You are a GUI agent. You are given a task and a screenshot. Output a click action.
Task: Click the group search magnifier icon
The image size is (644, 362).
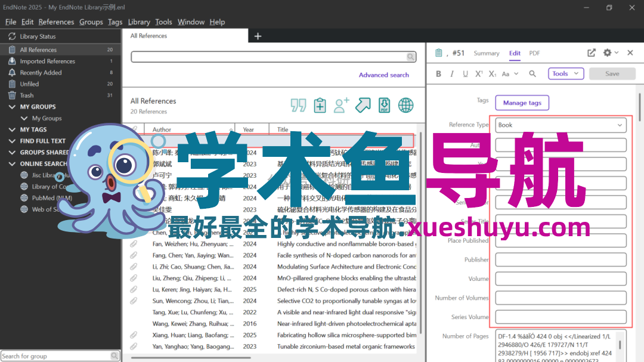click(114, 356)
